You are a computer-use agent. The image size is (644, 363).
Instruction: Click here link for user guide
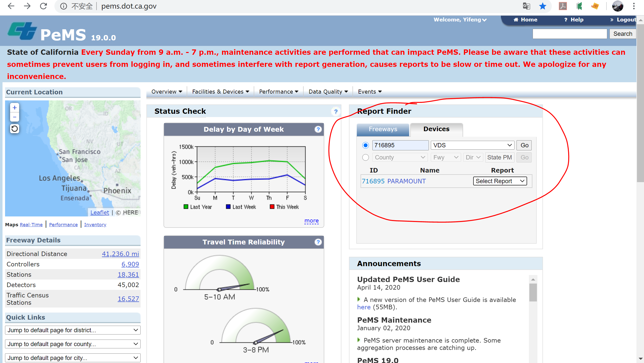click(x=364, y=307)
